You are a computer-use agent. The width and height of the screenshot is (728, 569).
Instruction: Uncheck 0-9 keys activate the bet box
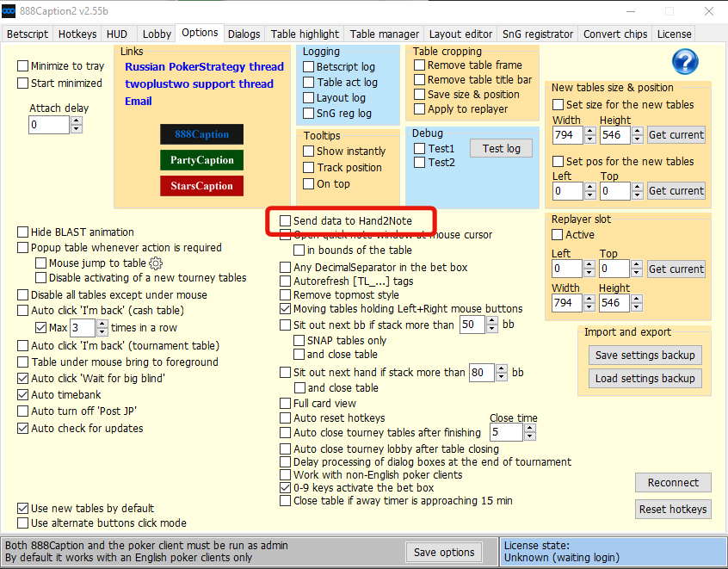click(x=285, y=488)
